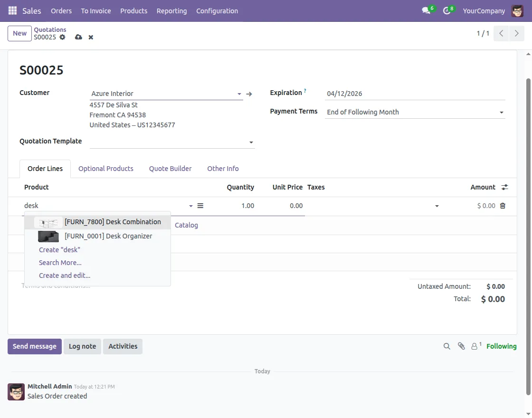Save the quotation via the cloud icon
The height and width of the screenshot is (418, 532).
point(78,37)
